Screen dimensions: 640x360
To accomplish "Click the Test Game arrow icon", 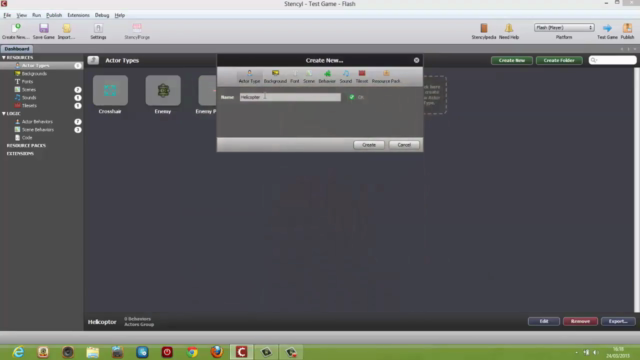I will click(x=607, y=31).
